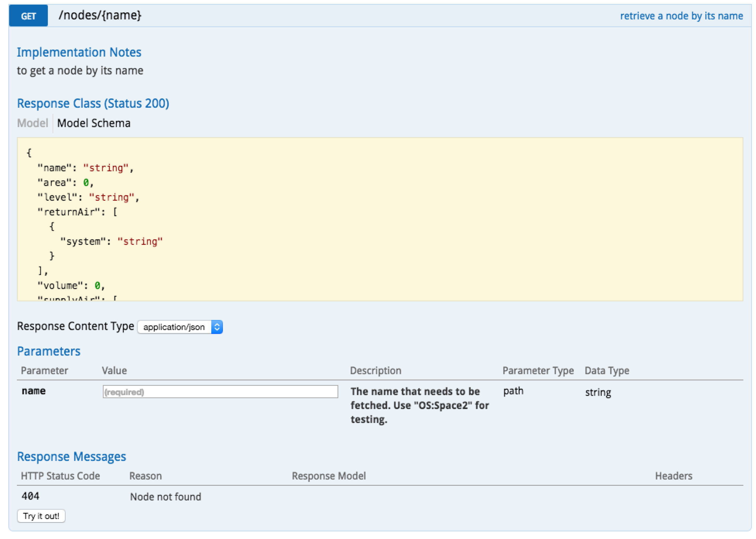Image resolution: width=756 pixels, height=539 pixels.
Task: Click the Parameters section heading
Action: click(49, 351)
